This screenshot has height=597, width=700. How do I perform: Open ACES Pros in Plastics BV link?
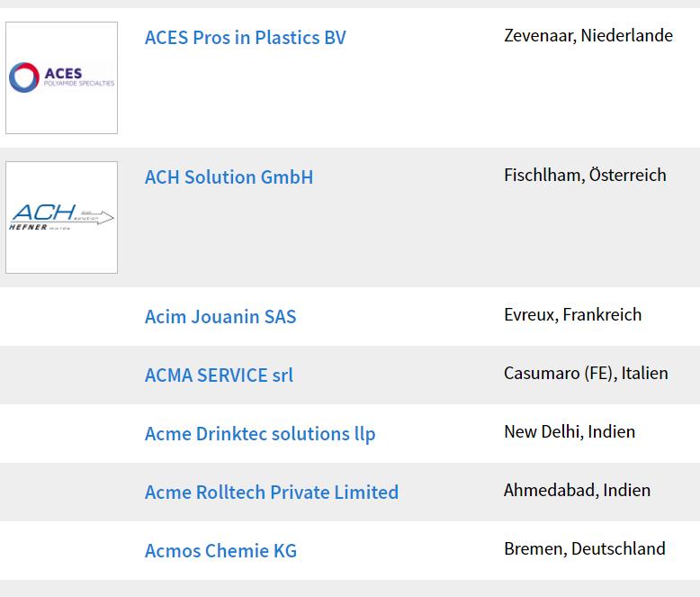tap(245, 38)
